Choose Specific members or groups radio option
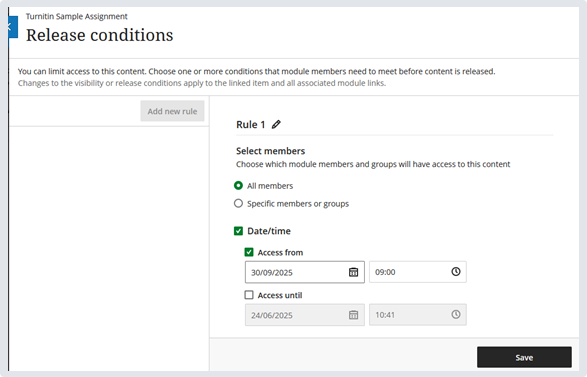 [x=238, y=203]
